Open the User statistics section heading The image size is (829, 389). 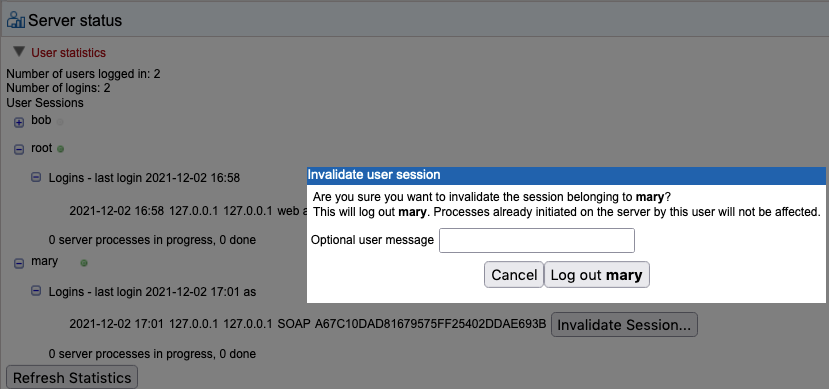click(x=68, y=53)
